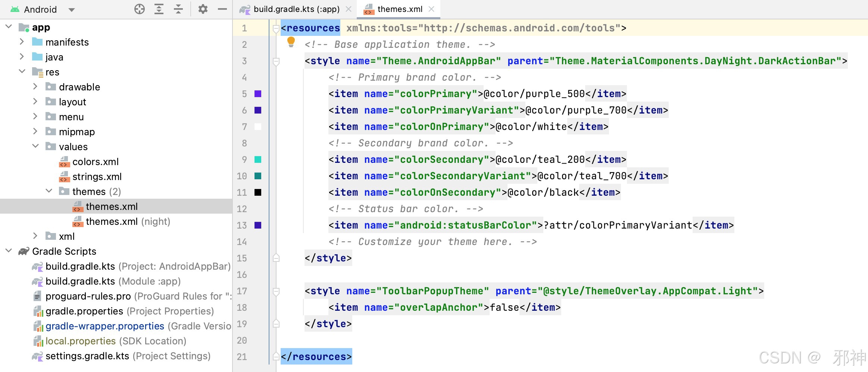The width and height of the screenshot is (868, 372).
Task: Select themes.xml (night) file
Action: coord(128,221)
